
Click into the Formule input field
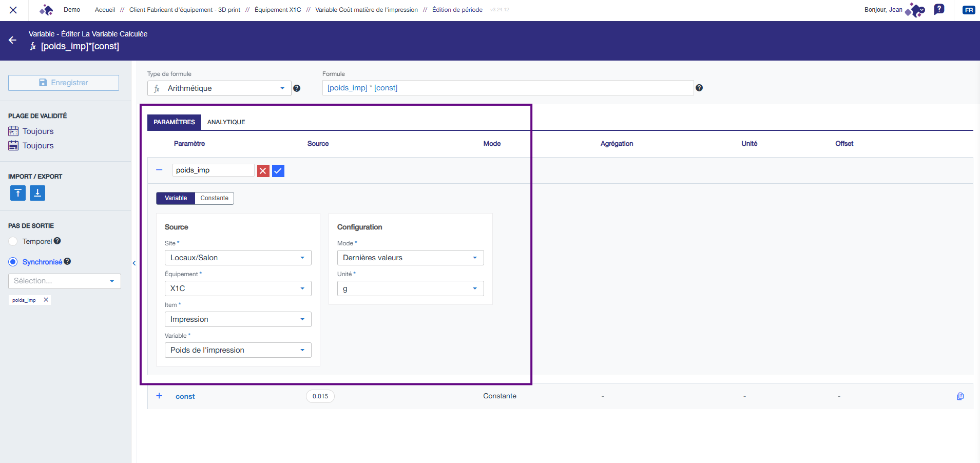tap(508, 88)
